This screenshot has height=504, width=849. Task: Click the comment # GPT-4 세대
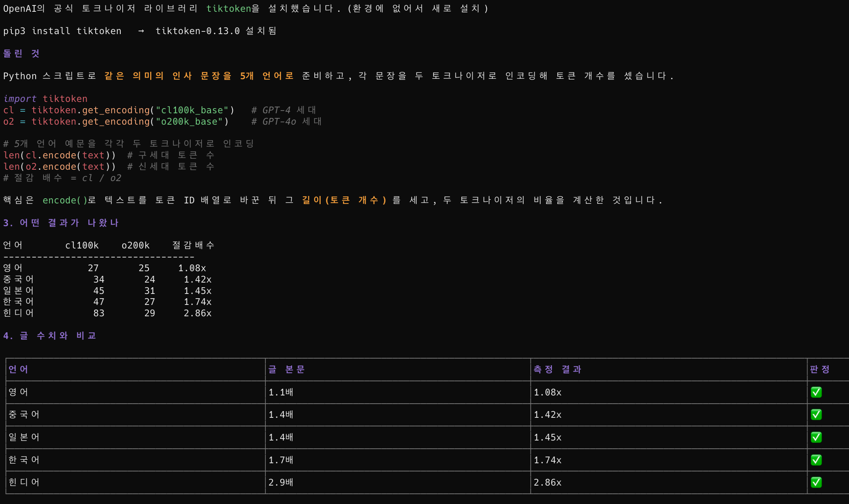283,110
